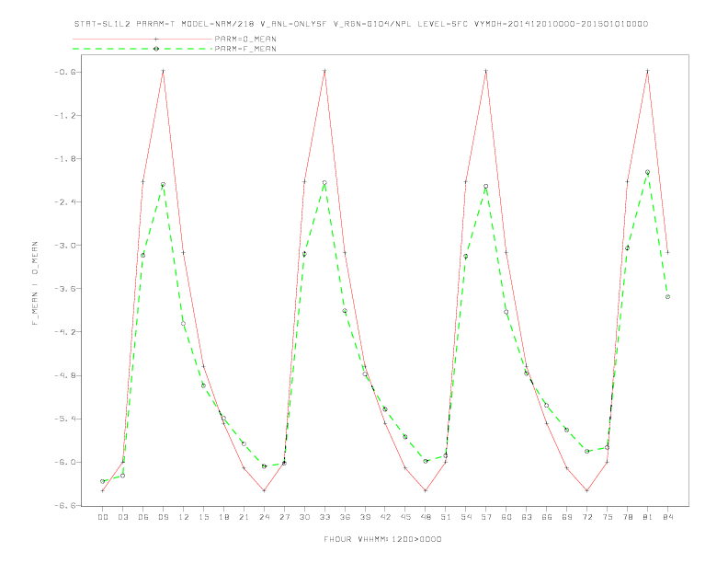Click the 42 forecast hour tick label
Viewport: 728px width, 563px height.
(385, 517)
